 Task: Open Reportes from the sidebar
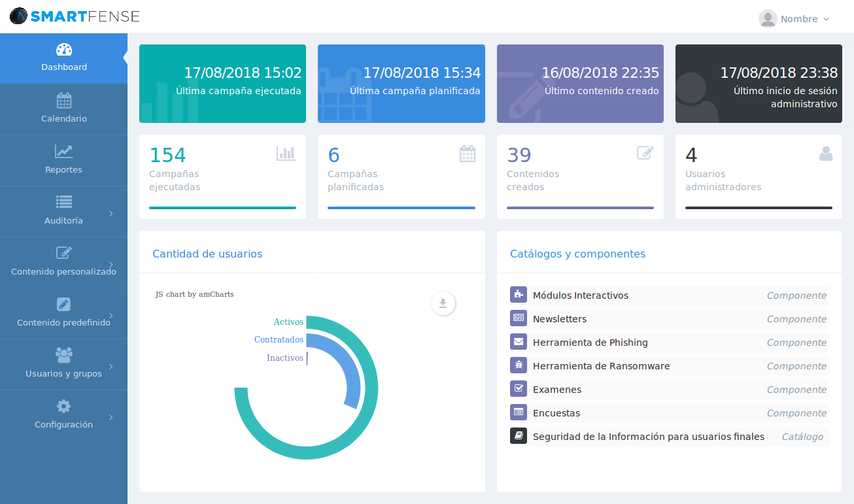[63, 160]
